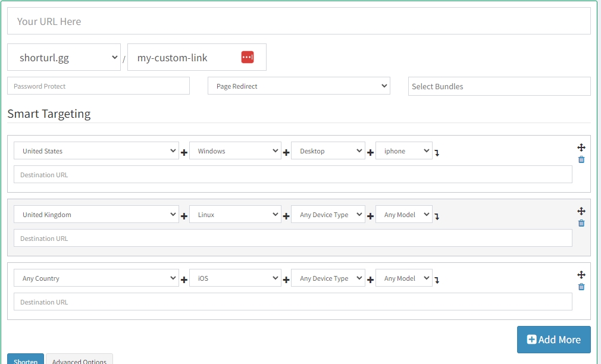This screenshot has width=601, height=364.
Task: Click the Shorten button
Action: point(26,359)
